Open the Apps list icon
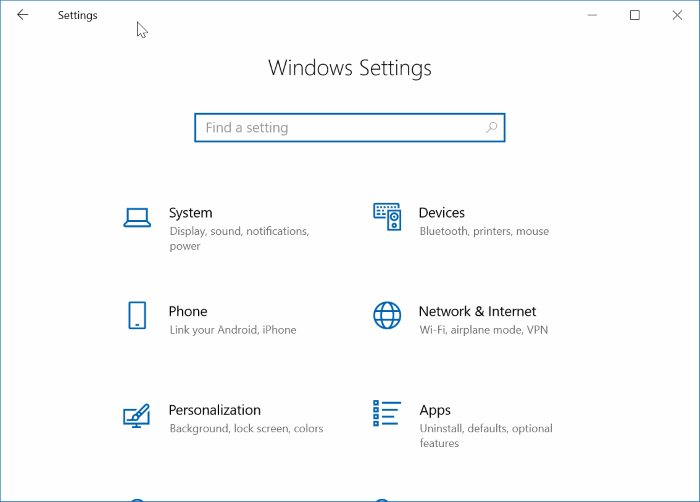The image size is (700, 502). pyautogui.click(x=387, y=413)
